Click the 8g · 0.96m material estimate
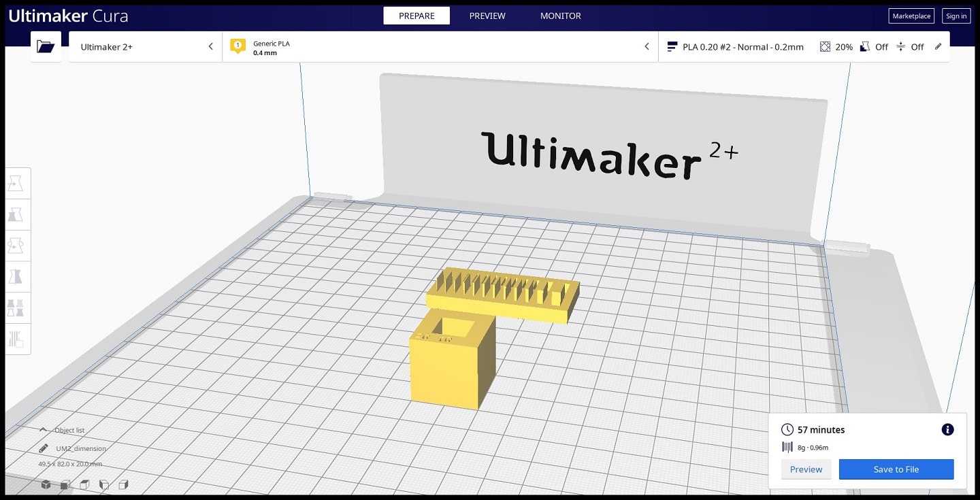 pyautogui.click(x=813, y=448)
